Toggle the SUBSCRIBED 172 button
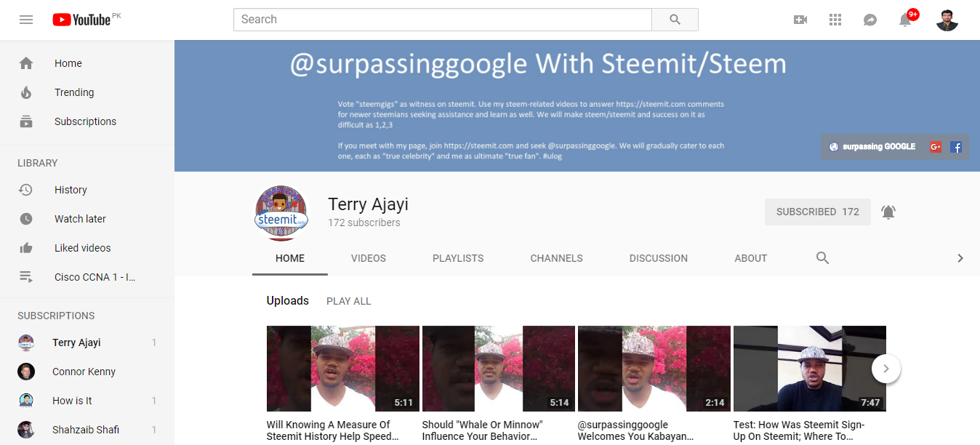Screen dimensions: 980x445 pos(818,212)
